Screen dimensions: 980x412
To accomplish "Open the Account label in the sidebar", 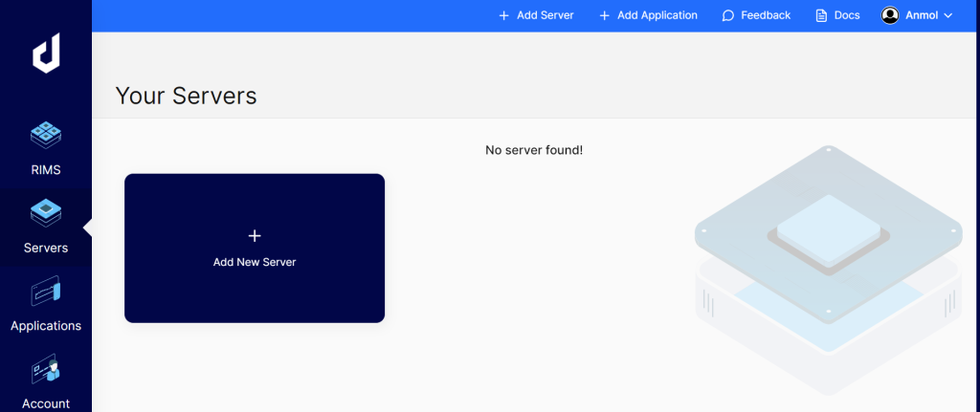I will 46,403.
